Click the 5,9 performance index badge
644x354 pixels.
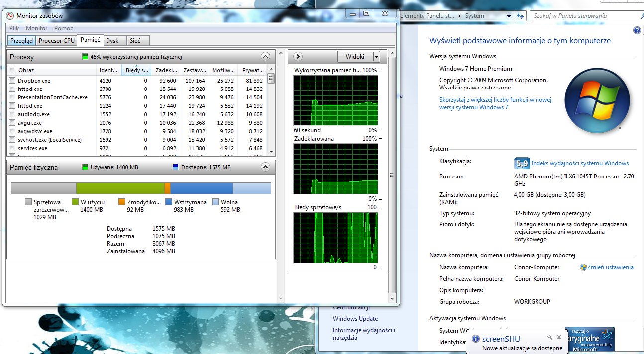click(x=522, y=163)
